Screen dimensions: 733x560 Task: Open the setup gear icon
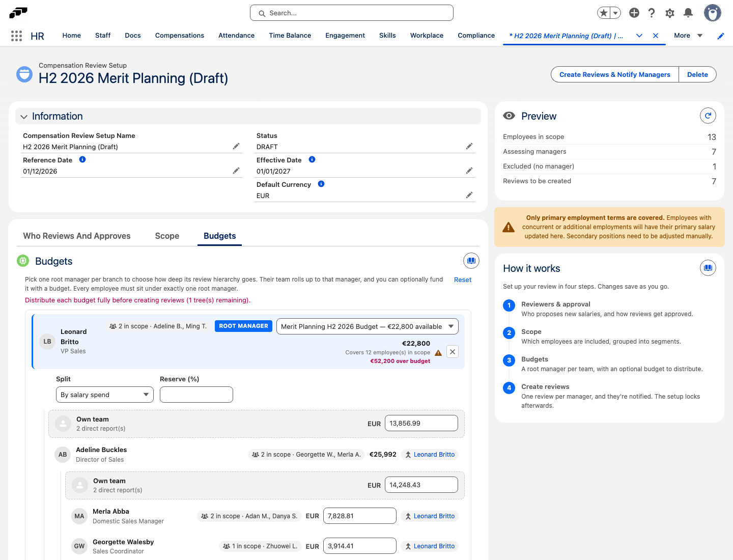(670, 13)
